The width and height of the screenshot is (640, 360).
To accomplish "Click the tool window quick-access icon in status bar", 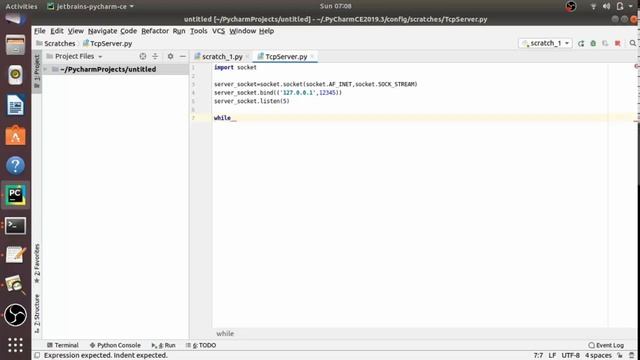I will (x=37, y=356).
